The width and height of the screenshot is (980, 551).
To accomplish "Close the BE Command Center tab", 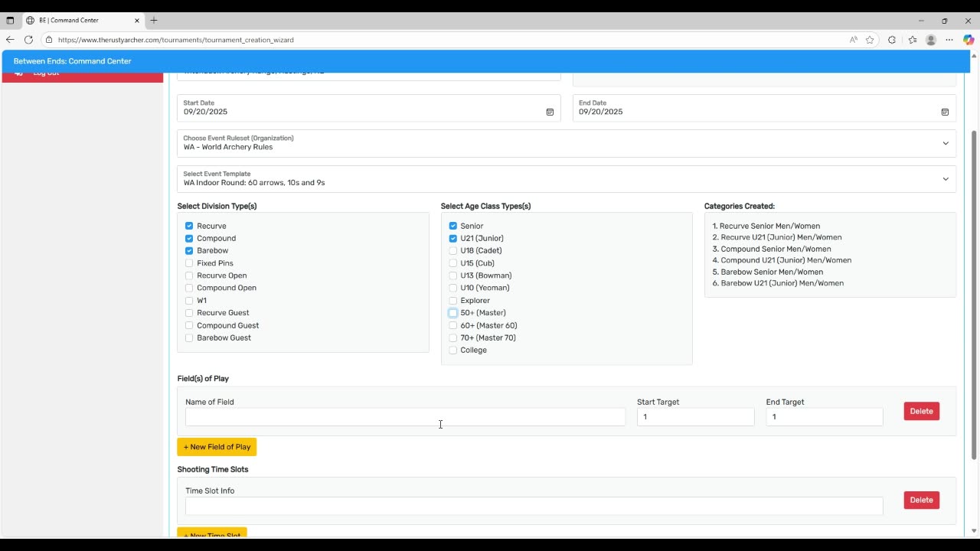I will (x=137, y=21).
